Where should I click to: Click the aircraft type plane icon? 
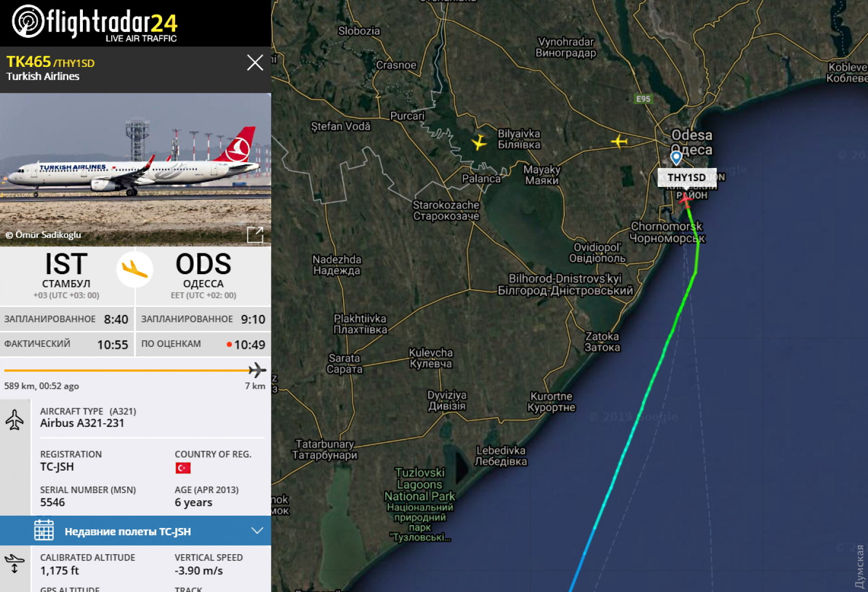coord(15,420)
